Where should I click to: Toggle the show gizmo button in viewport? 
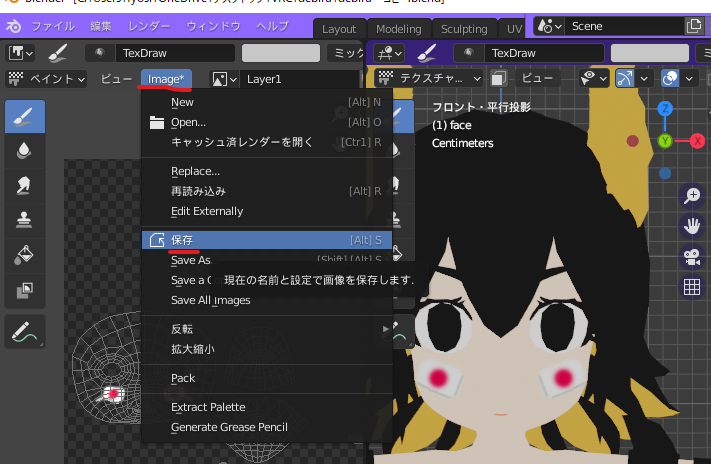coord(625,79)
